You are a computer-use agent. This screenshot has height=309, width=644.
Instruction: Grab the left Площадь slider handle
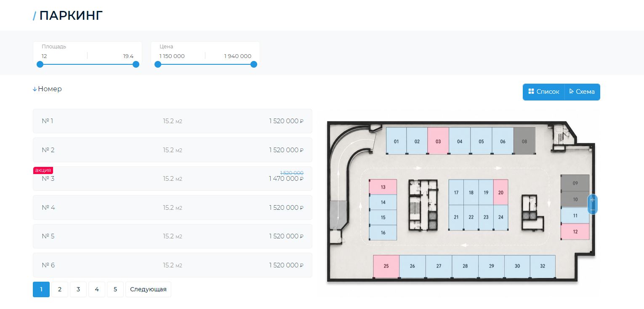40,64
